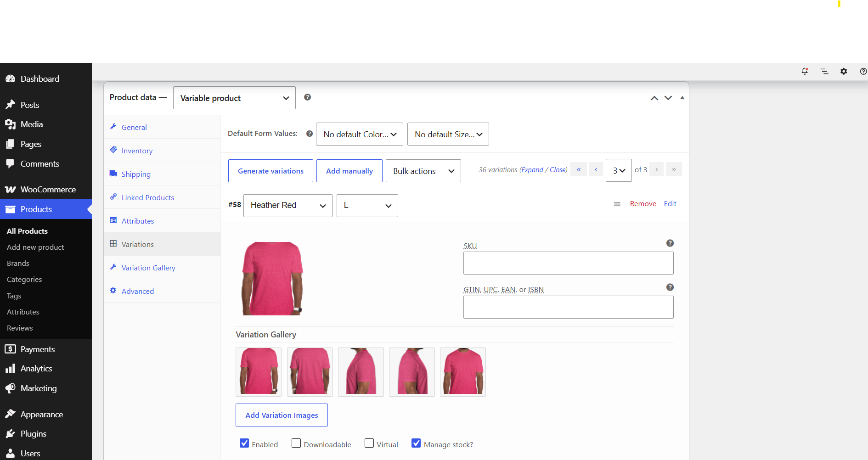Click help icon next to Default Form Values
The image size is (868, 460).
tap(310, 134)
